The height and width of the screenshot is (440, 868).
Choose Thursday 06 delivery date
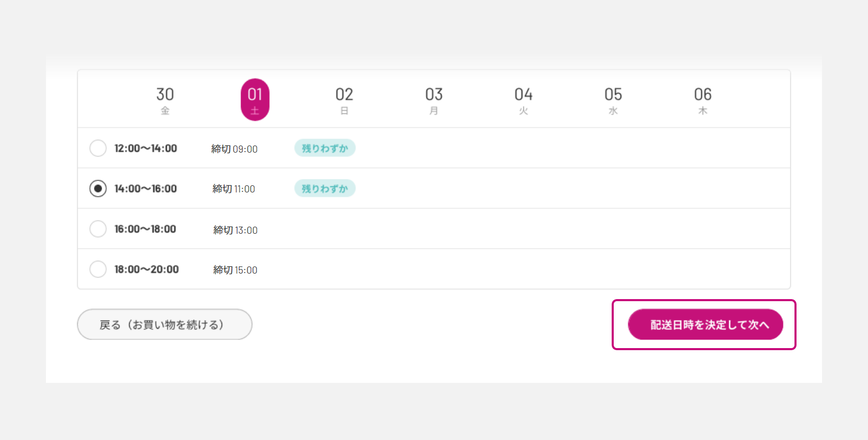pos(703,100)
